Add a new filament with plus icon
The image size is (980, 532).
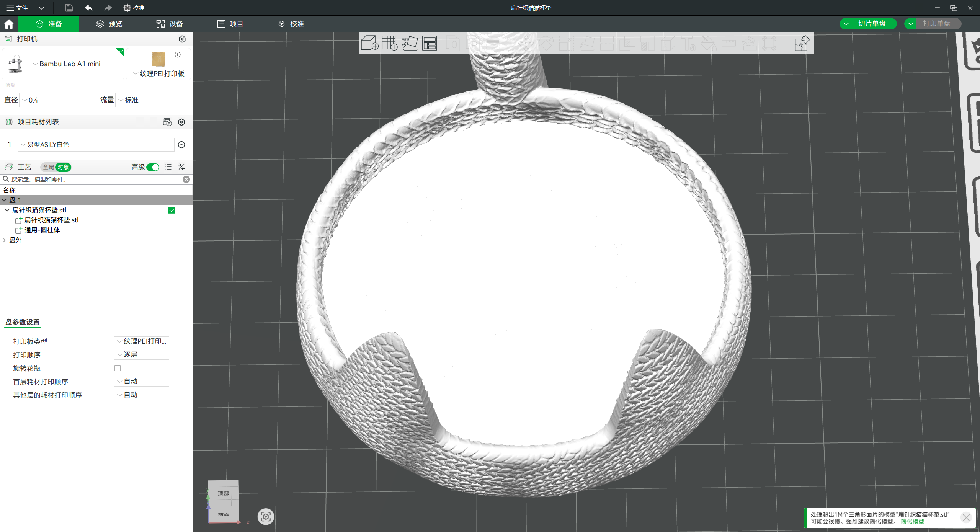[140, 122]
